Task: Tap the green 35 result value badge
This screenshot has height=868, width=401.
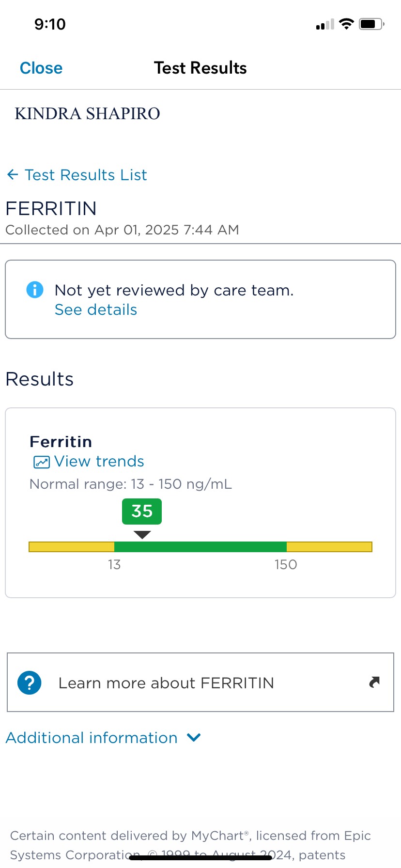Action: 142,511
